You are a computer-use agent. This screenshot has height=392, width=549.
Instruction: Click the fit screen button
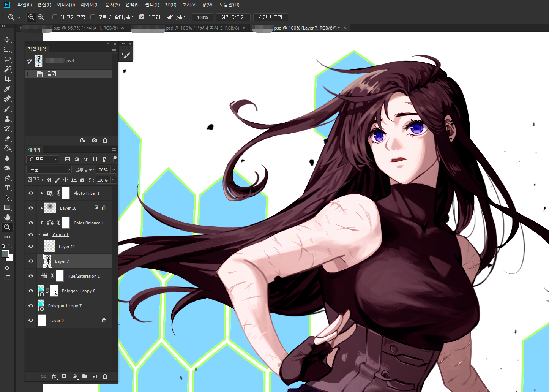coord(233,17)
